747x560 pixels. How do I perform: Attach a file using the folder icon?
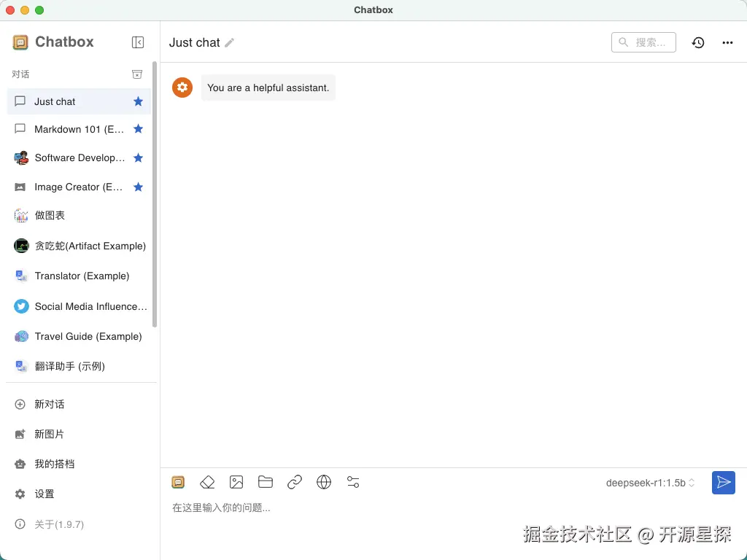click(266, 482)
